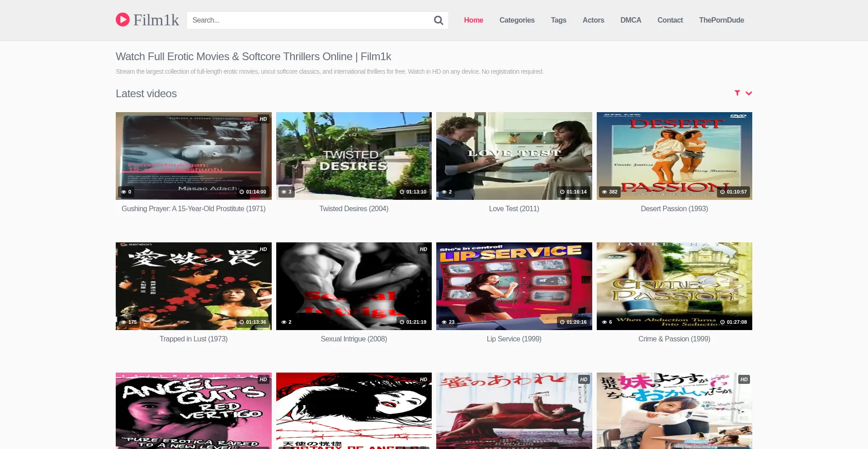This screenshot has width=868, height=449.
Task: Click the HD badge on Trapped in Lust
Action: pos(264,249)
